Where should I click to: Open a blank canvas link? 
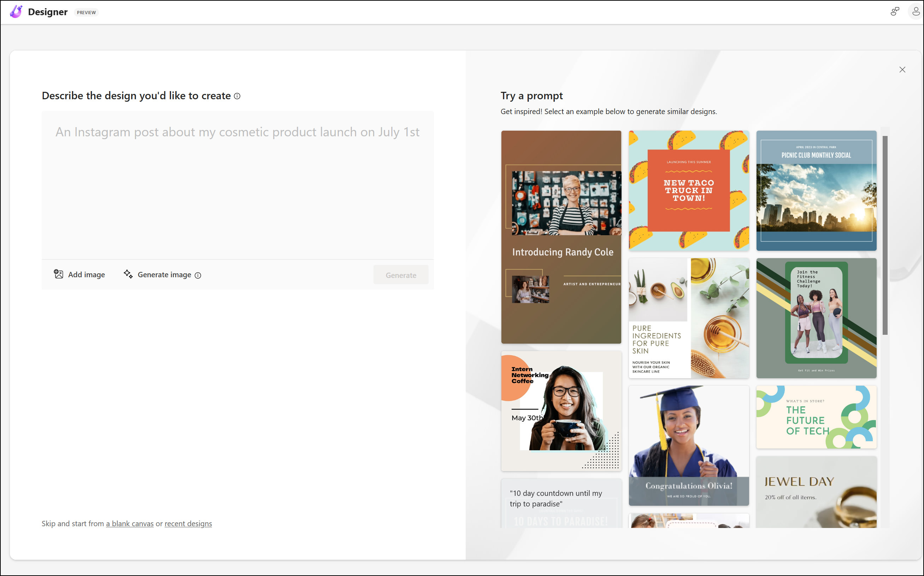[x=130, y=523]
